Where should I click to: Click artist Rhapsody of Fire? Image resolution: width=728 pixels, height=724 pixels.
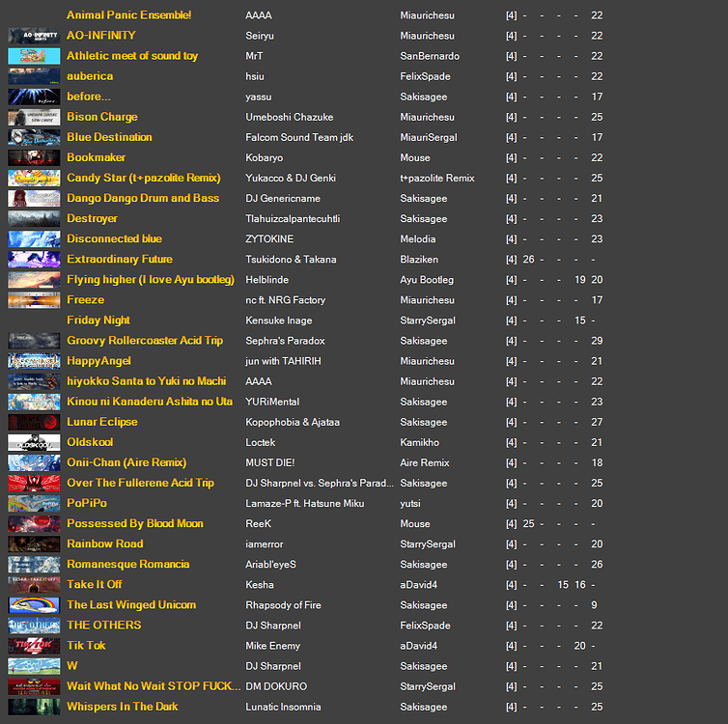click(283, 605)
